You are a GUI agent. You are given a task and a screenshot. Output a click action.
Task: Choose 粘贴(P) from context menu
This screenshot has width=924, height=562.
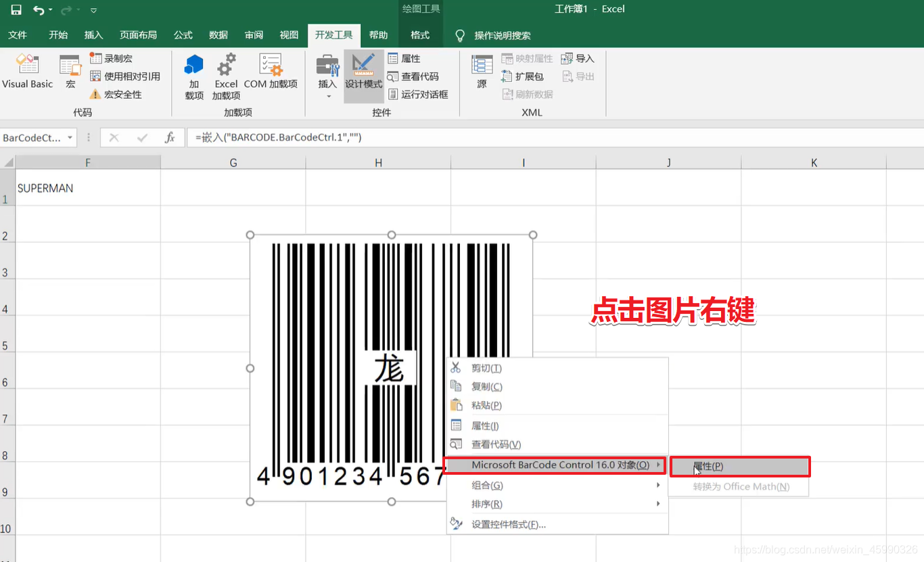point(557,406)
